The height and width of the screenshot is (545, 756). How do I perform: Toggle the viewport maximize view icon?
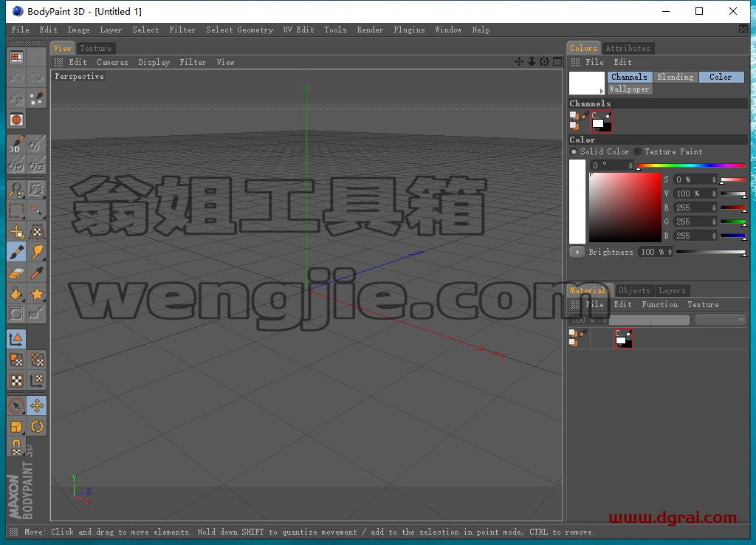click(x=557, y=62)
